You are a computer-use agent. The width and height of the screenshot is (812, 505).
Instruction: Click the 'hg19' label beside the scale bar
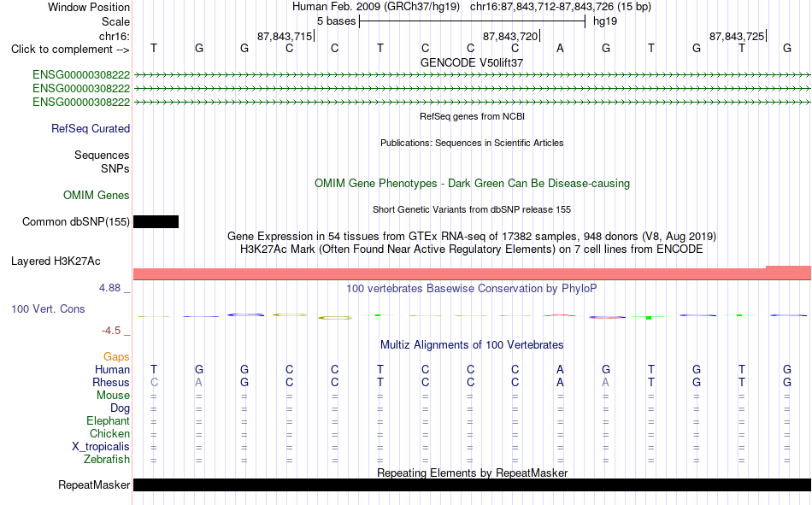click(x=605, y=21)
